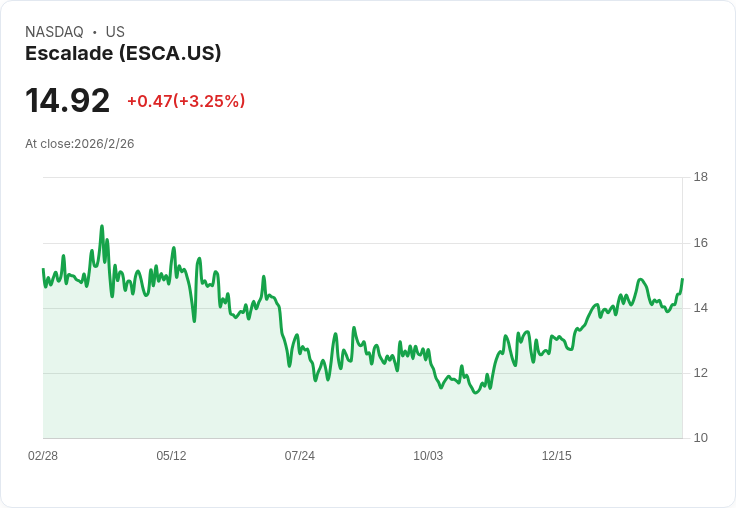Click the 16 y-axis price label
Image resolution: width=736 pixels, height=508 pixels.
coord(701,243)
